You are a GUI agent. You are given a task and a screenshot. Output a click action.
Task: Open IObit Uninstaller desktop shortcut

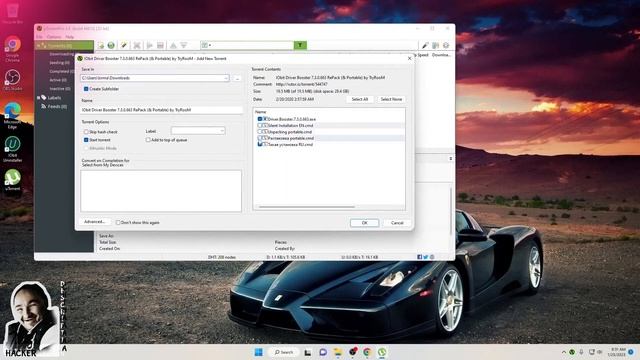pyautogui.click(x=12, y=149)
